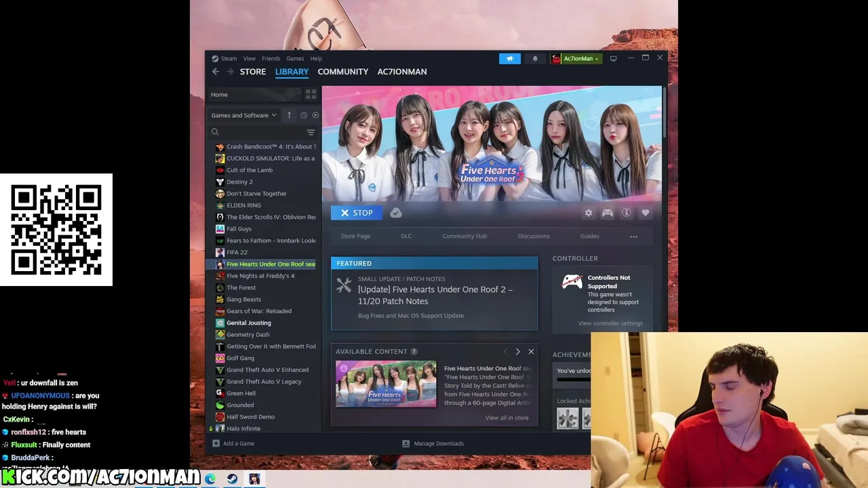
Task: Open advanced library filter options icon
Action: [x=311, y=132]
